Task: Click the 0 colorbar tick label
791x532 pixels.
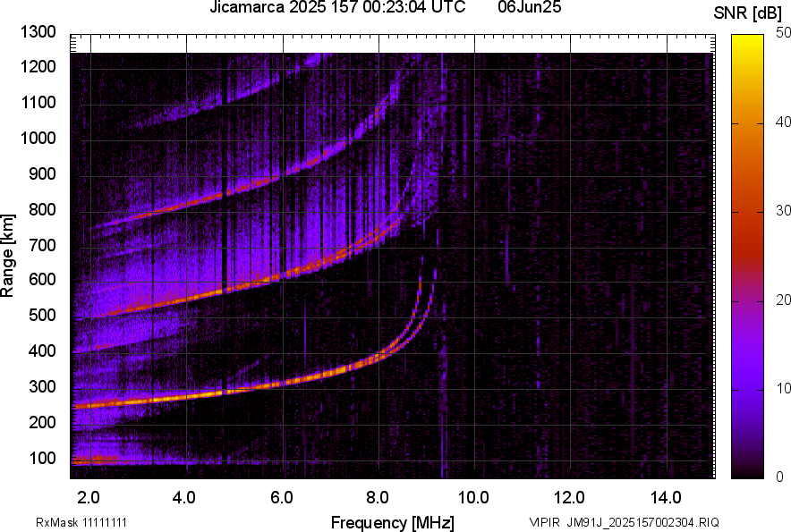Action: [780, 477]
